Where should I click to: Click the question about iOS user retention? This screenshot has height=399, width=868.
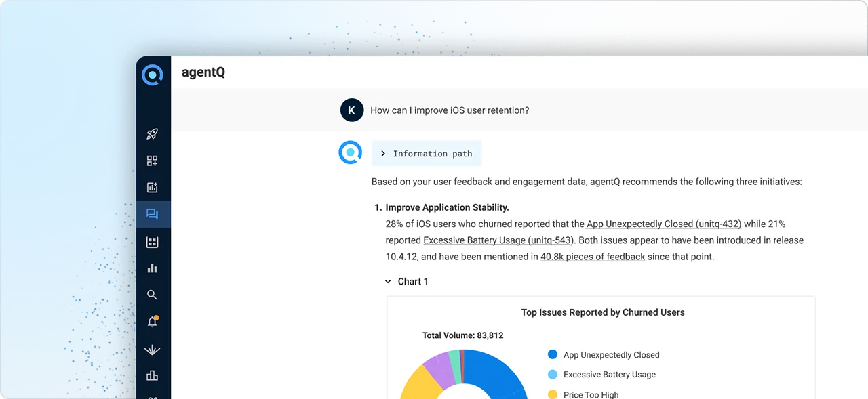450,110
